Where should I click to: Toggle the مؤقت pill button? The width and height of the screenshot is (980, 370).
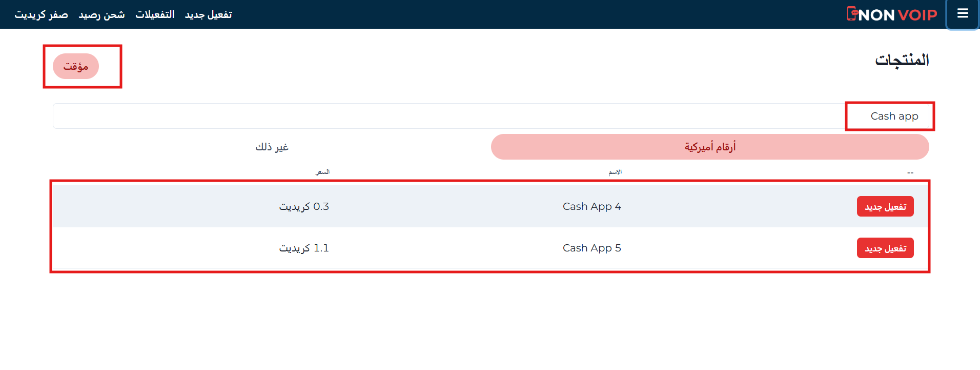pos(76,66)
